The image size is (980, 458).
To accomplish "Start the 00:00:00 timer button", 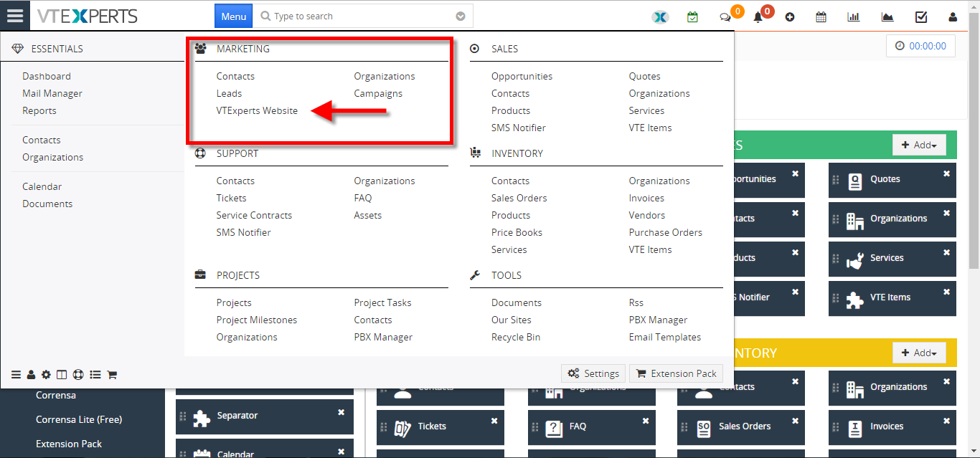I will click(920, 46).
